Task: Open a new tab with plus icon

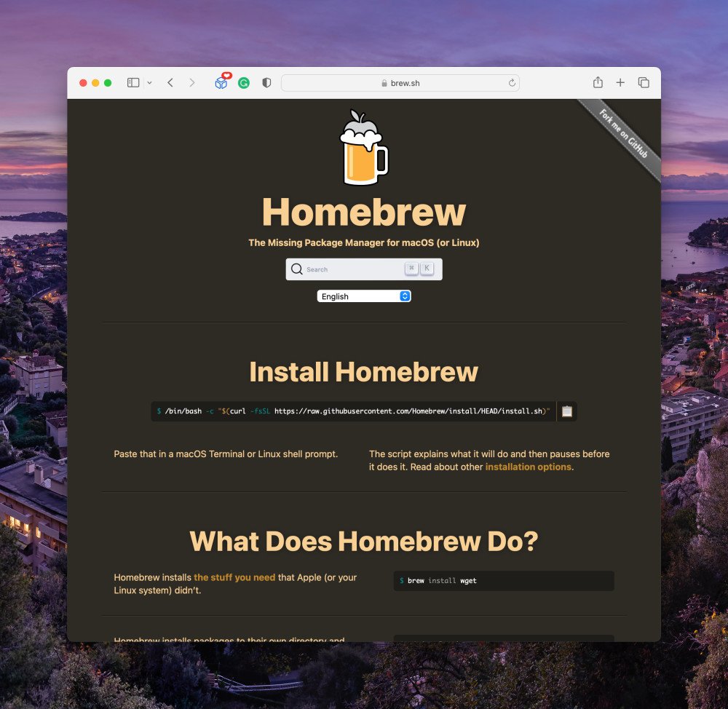Action: pyautogui.click(x=620, y=83)
